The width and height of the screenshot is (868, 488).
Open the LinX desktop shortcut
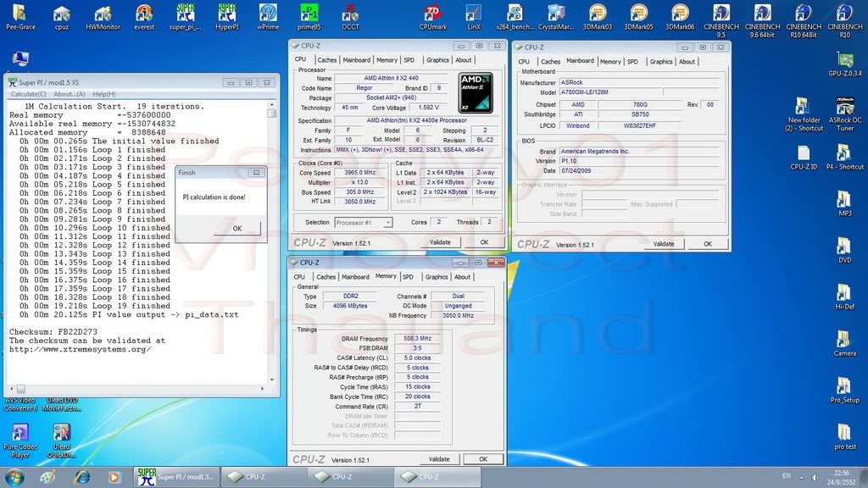tap(473, 14)
